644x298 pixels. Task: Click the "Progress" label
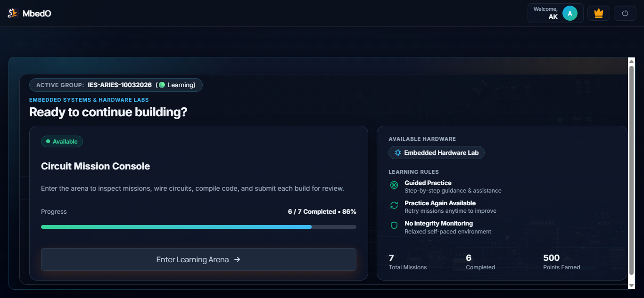point(54,211)
